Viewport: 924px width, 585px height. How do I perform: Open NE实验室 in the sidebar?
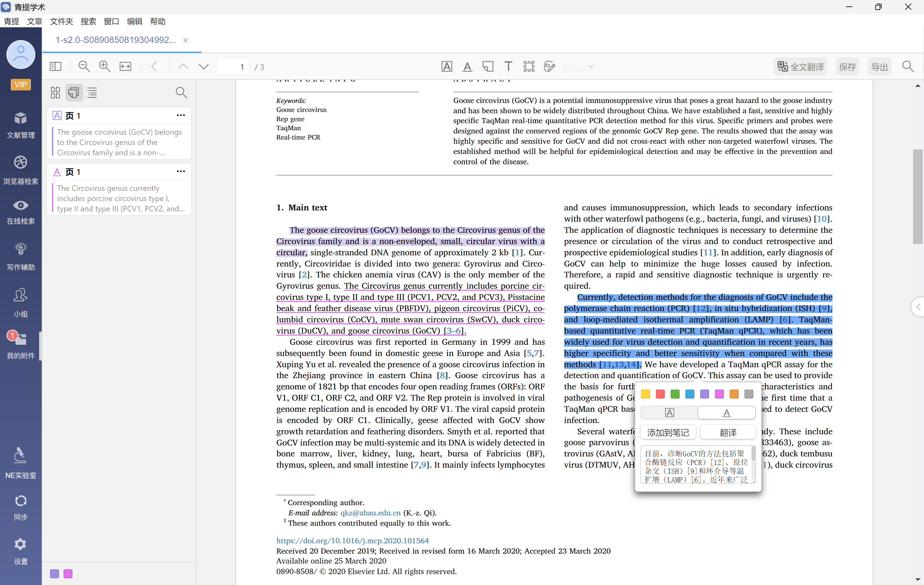point(21,463)
